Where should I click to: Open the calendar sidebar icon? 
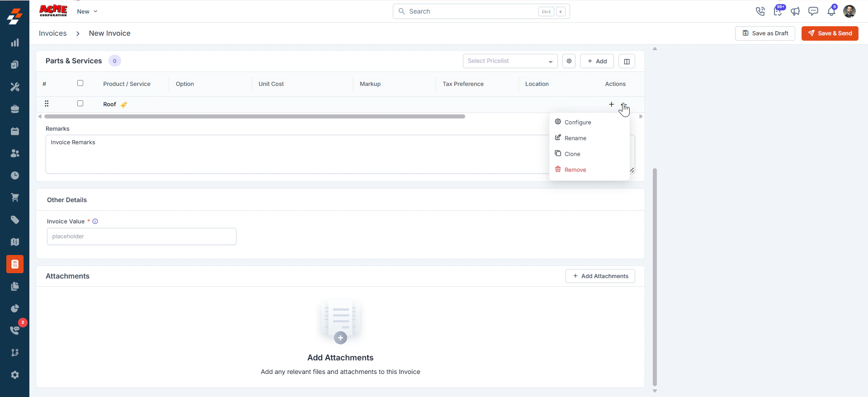15,131
